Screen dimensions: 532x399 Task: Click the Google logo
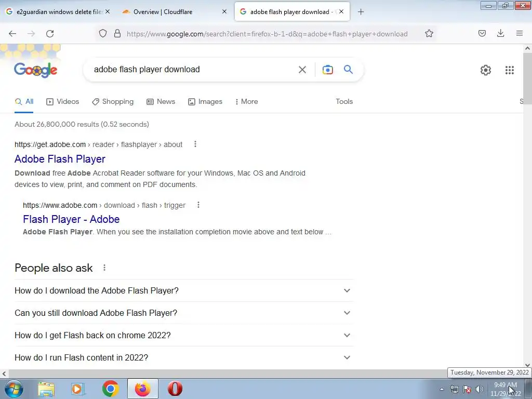click(x=36, y=70)
